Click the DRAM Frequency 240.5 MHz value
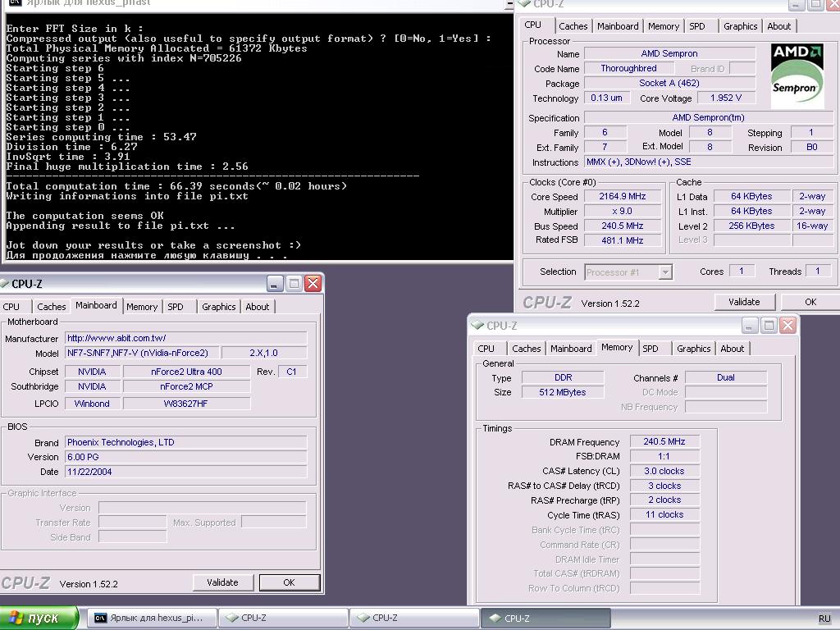The height and width of the screenshot is (630, 840). tap(664, 442)
